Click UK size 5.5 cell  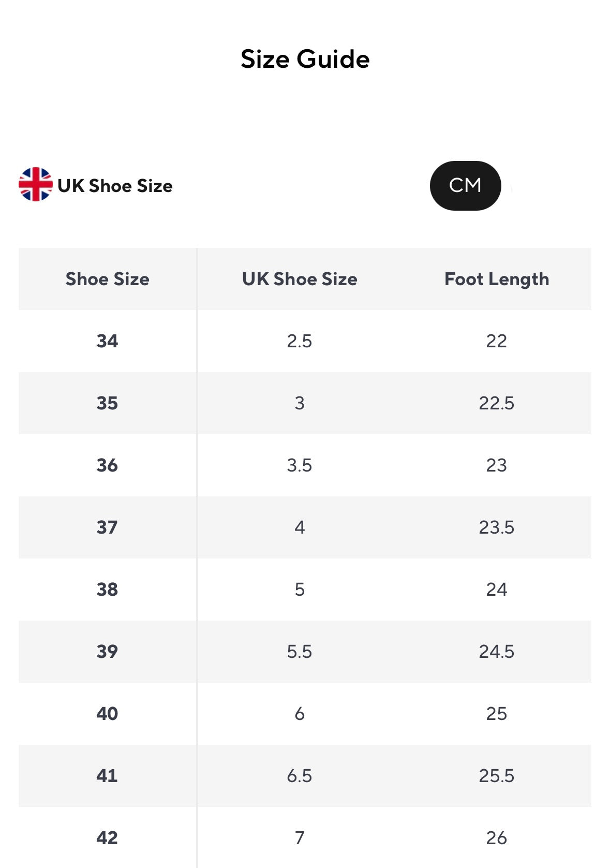pyautogui.click(x=300, y=652)
